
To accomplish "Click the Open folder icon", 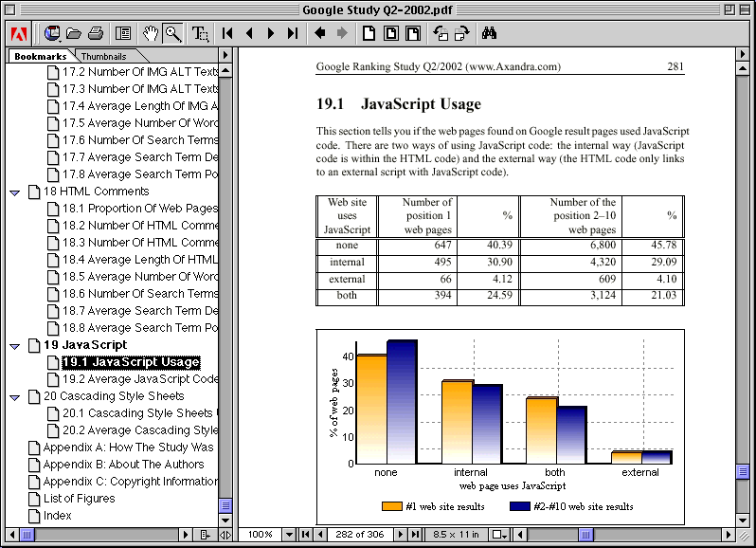I will pos(73,33).
